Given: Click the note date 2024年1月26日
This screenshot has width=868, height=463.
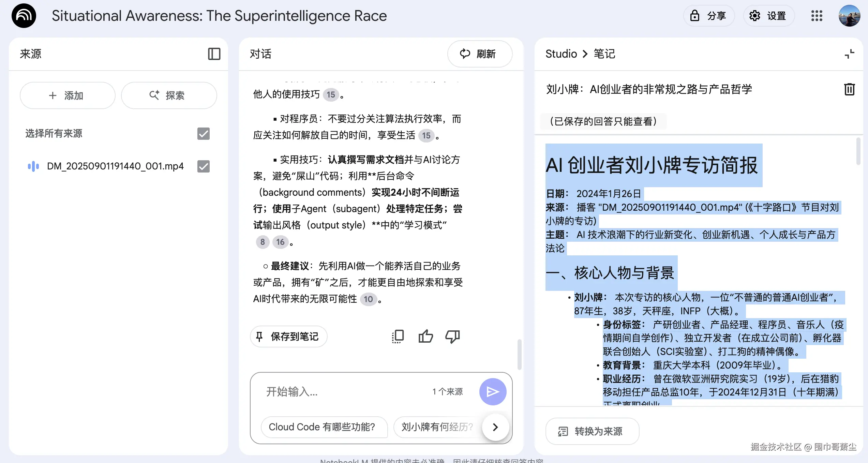Looking at the screenshot, I should (609, 194).
